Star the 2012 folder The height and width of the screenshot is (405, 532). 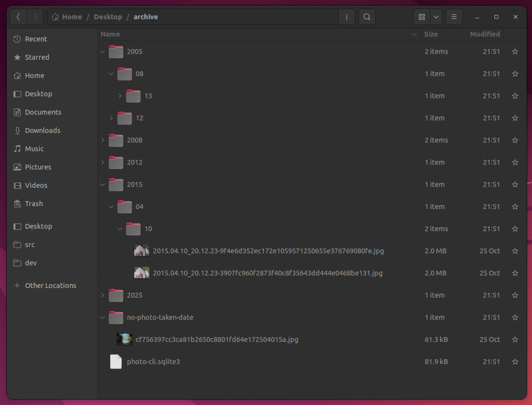tap(515, 163)
